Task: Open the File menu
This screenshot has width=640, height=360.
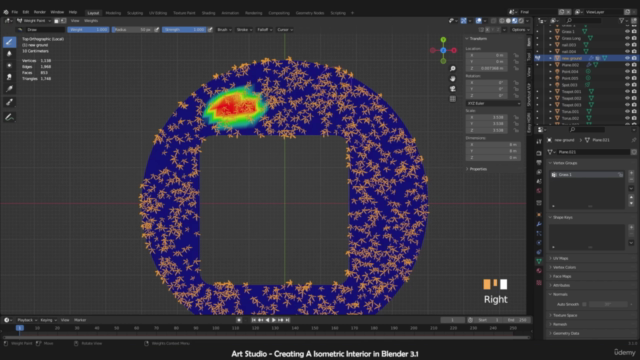Action: pyautogui.click(x=15, y=12)
